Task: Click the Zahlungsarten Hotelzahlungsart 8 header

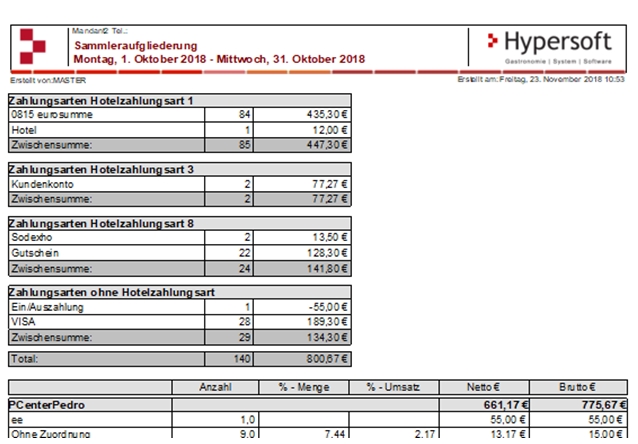Action: (x=101, y=226)
